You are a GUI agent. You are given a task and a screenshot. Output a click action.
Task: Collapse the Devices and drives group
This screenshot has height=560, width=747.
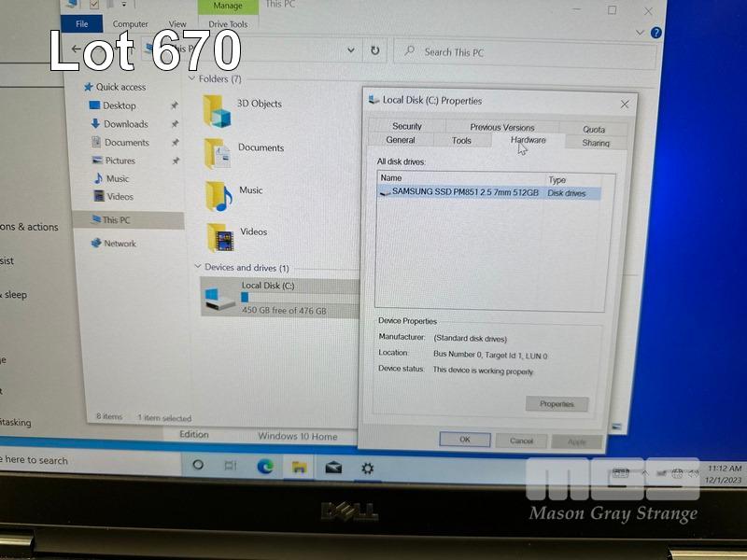pos(198,268)
